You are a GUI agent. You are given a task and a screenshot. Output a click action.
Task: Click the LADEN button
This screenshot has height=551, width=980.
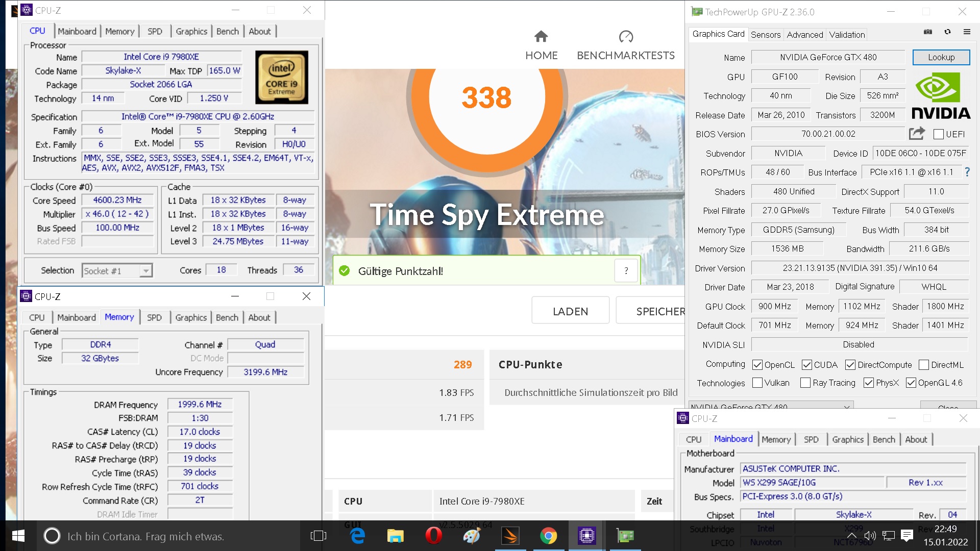(571, 311)
